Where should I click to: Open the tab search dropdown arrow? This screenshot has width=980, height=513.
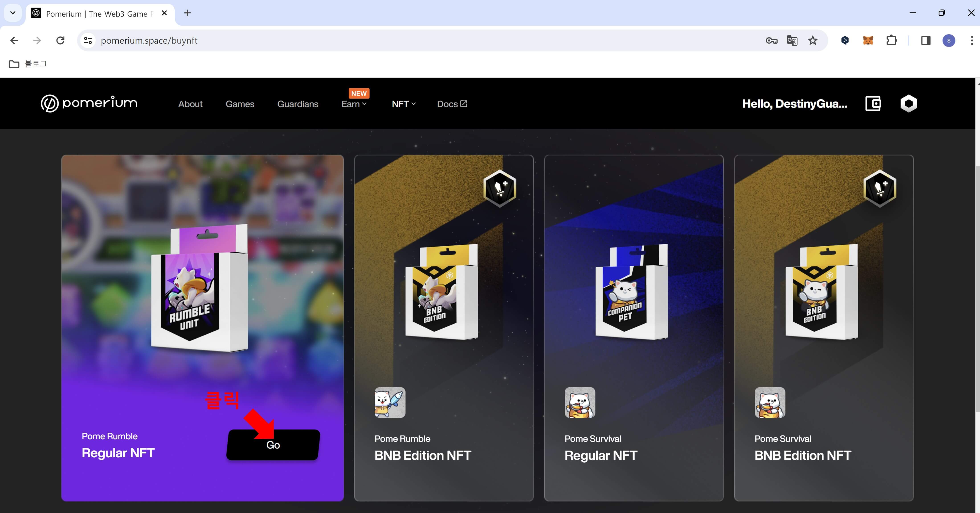point(12,13)
